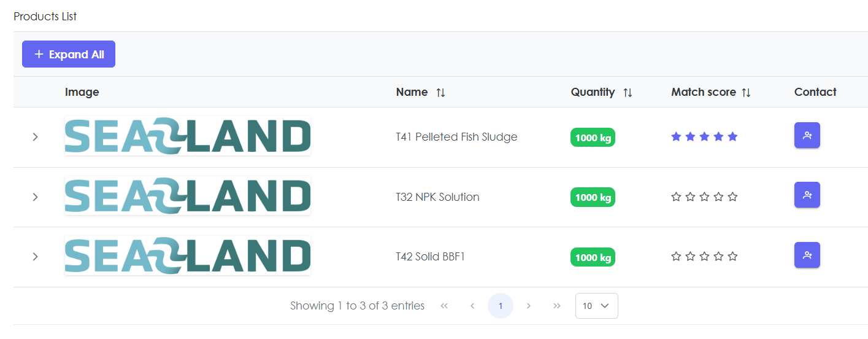Go to previous page of products
Image resolution: width=868 pixels, height=339 pixels.
tap(472, 306)
